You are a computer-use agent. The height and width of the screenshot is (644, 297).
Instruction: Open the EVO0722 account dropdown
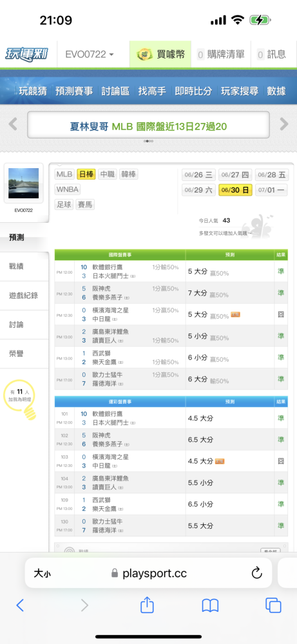click(90, 54)
